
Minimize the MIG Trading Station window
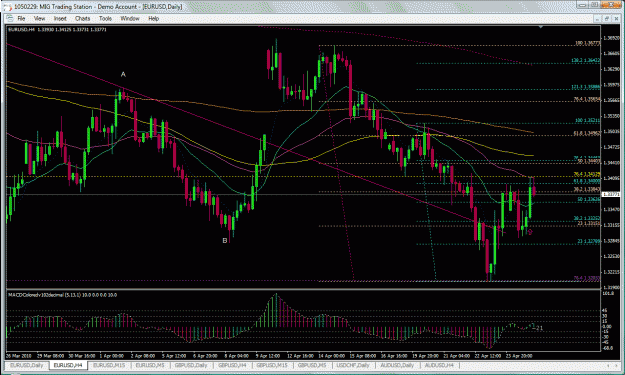click(583, 5)
